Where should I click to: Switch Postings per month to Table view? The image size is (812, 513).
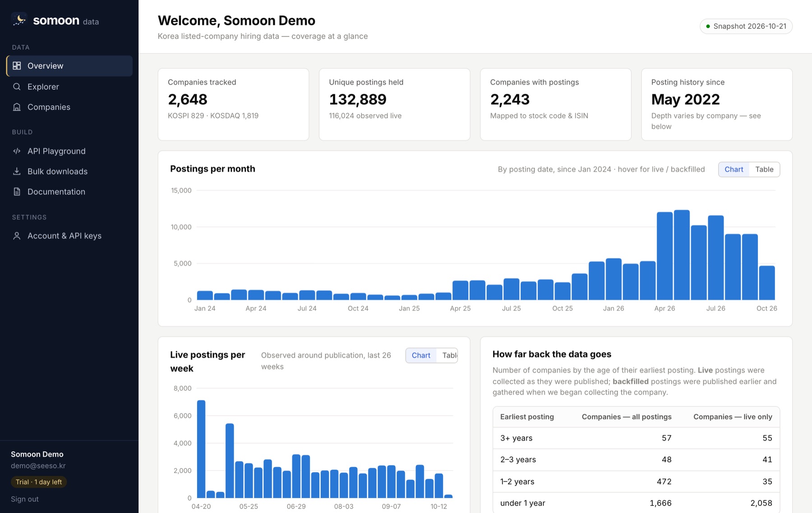click(x=764, y=169)
